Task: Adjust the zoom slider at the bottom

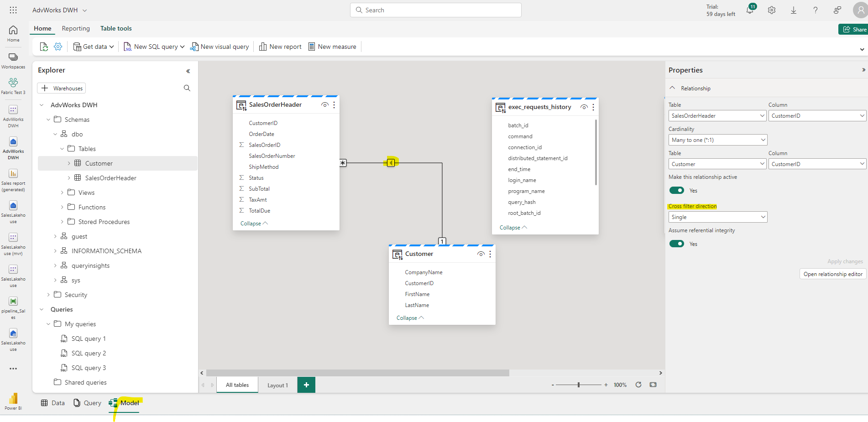Action: [580, 385]
